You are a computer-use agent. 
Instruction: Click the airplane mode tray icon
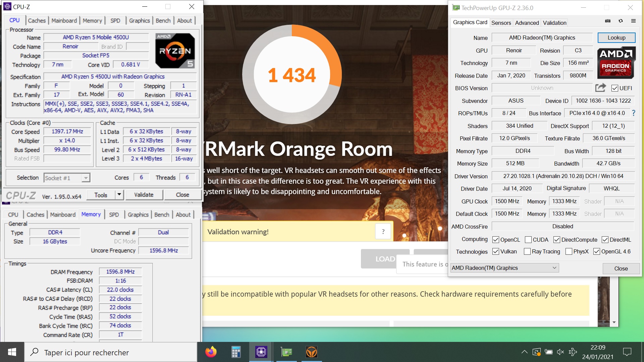coord(573,352)
